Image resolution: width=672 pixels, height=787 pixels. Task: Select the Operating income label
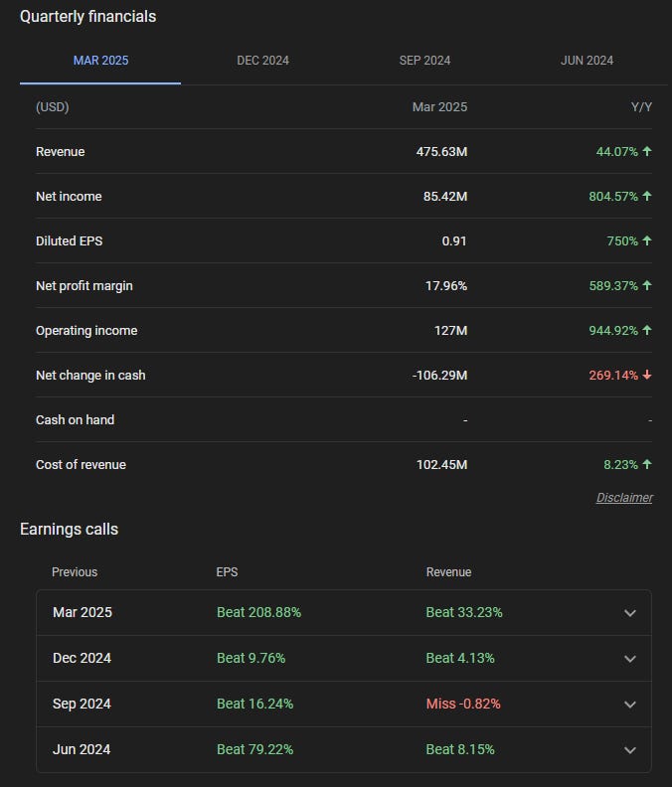86,330
